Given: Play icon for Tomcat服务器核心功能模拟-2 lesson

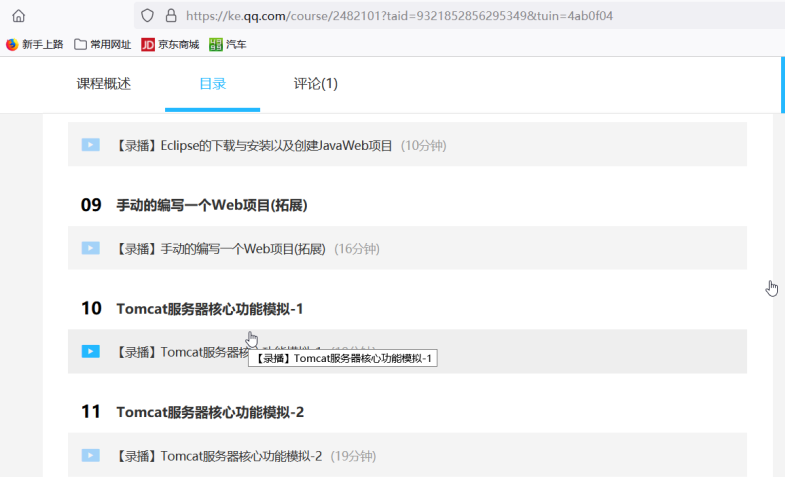Looking at the screenshot, I should pyautogui.click(x=91, y=455).
